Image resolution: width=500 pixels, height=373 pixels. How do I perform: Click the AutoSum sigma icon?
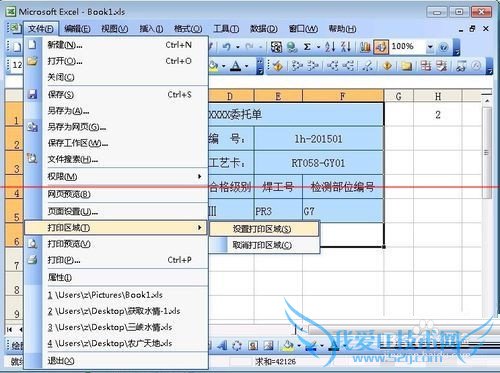[307, 47]
